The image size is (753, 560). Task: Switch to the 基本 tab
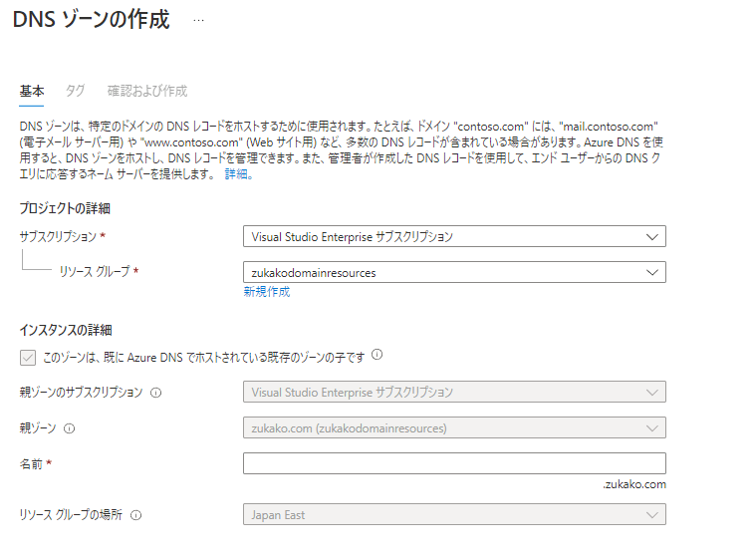coord(32,91)
